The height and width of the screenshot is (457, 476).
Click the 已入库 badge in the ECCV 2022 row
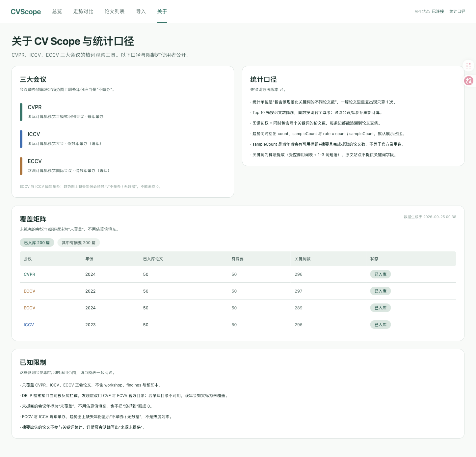pyautogui.click(x=381, y=291)
